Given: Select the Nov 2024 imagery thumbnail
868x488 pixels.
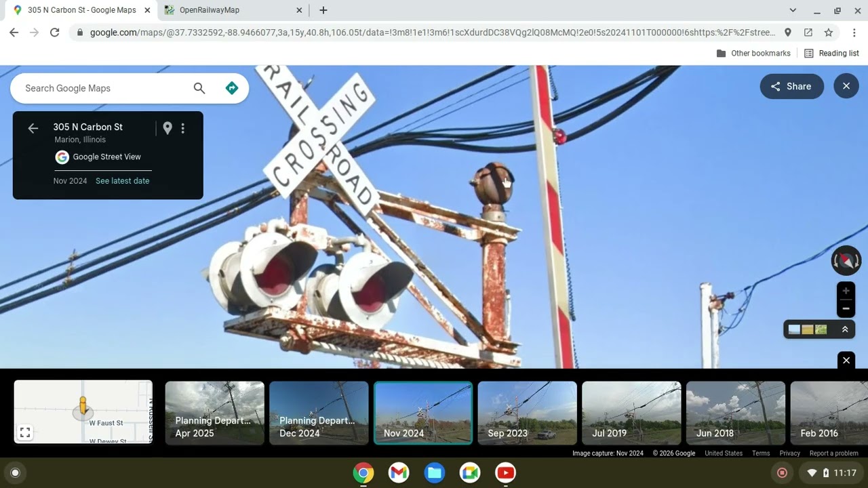Looking at the screenshot, I should [x=423, y=413].
